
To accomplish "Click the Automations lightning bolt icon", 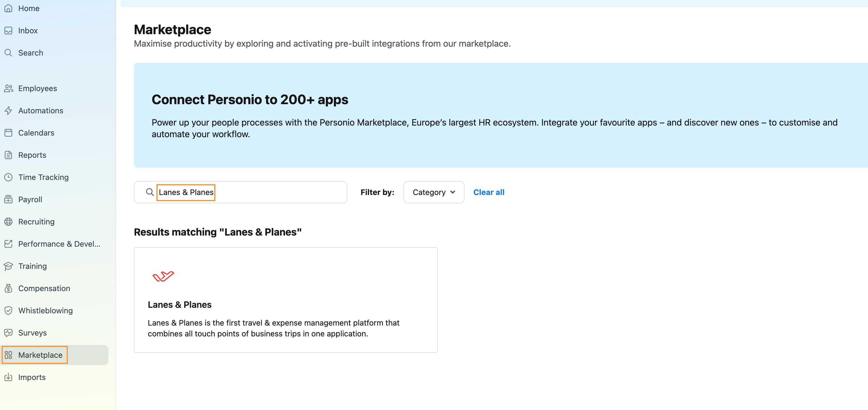I will tap(8, 111).
